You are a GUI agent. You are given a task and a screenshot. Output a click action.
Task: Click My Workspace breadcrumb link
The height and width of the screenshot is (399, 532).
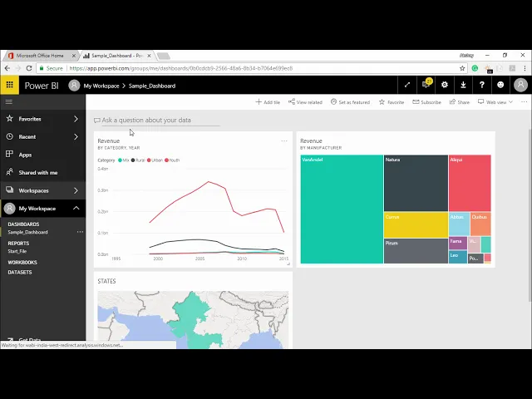tap(101, 86)
